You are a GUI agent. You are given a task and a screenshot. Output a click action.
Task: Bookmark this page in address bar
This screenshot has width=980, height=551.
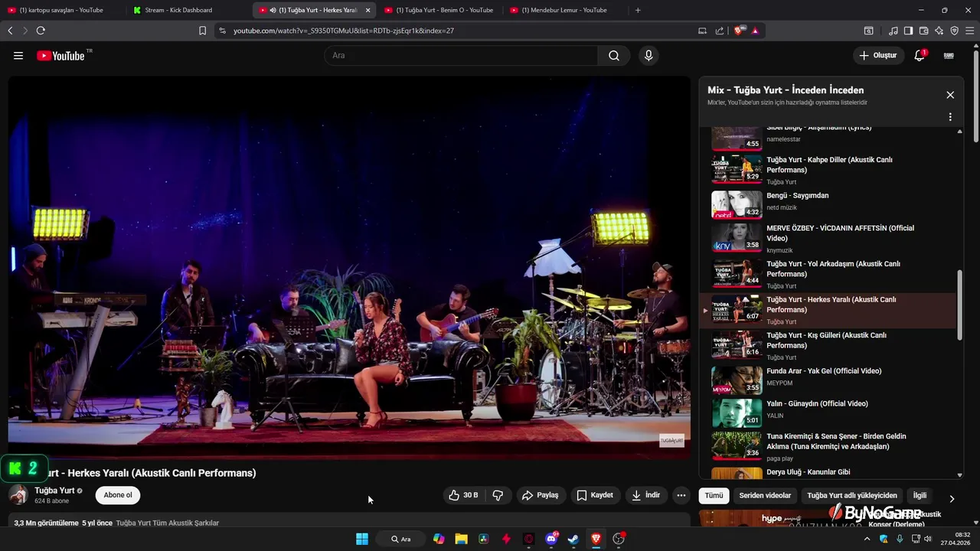[202, 31]
